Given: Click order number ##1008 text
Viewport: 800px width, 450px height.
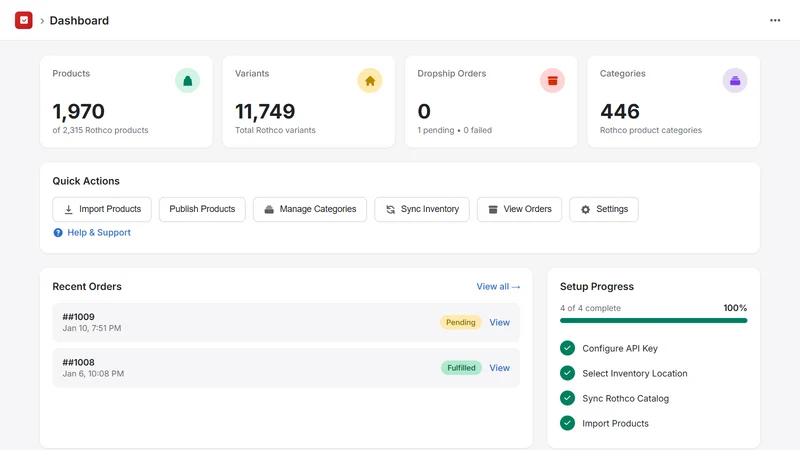Looking at the screenshot, I should pyautogui.click(x=78, y=362).
